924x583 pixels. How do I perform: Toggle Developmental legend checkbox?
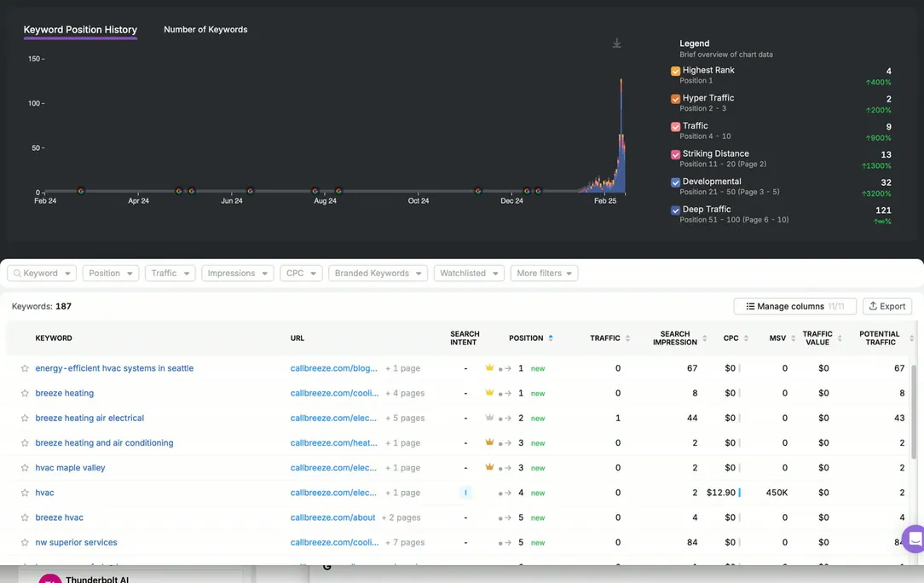(x=675, y=182)
